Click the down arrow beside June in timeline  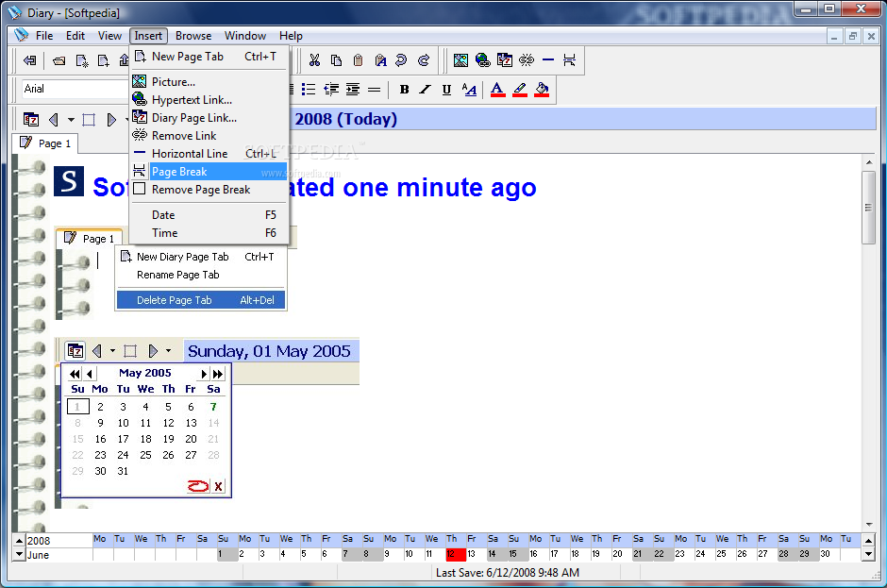point(19,555)
